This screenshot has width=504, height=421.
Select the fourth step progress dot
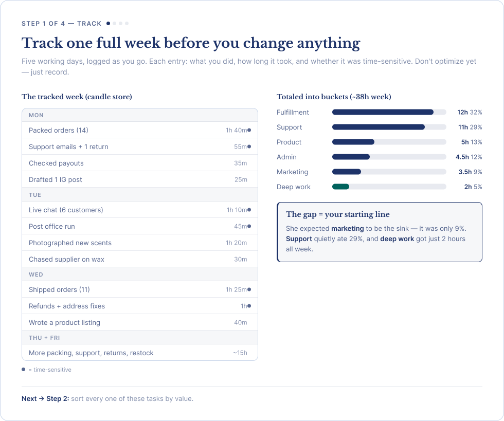pos(127,24)
